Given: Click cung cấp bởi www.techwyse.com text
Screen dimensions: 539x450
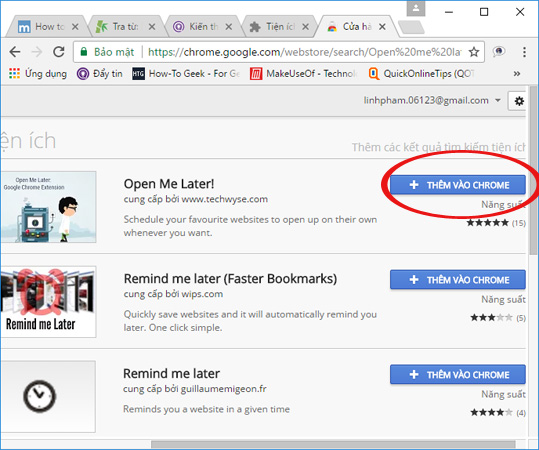Looking at the screenshot, I should (x=196, y=199).
